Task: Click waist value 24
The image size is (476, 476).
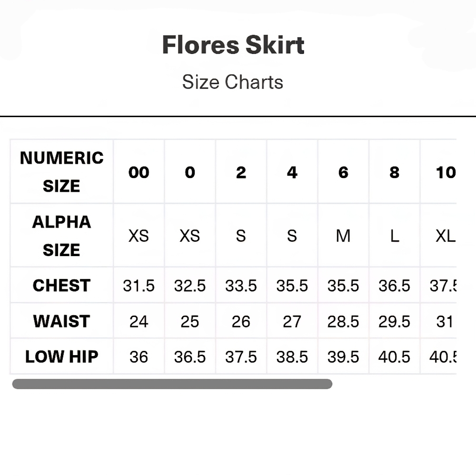Action: [x=139, y=321]
